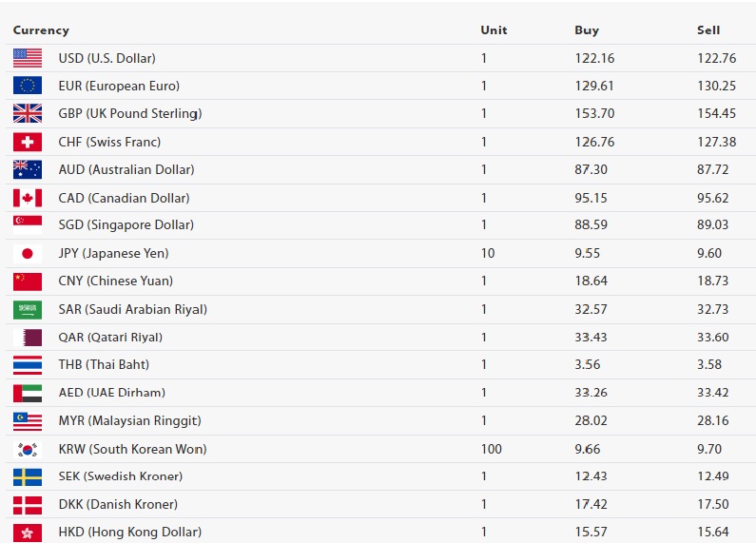Viewport: 756px width, 543px height.
Task: Click USD (U.S. Dollar) currency name
Action: 107,58
